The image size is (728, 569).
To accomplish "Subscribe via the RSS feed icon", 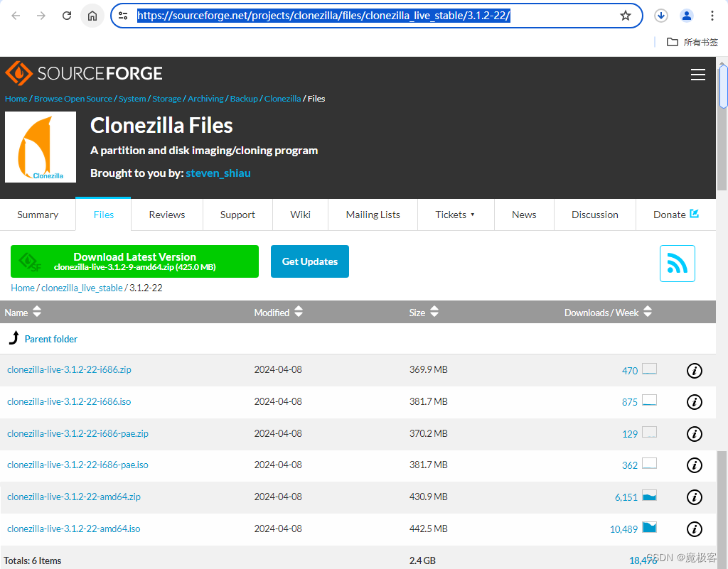I will click(x=678, y=264).
